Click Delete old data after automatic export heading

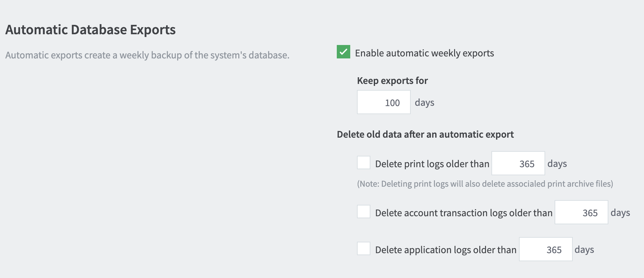(425, 134)
